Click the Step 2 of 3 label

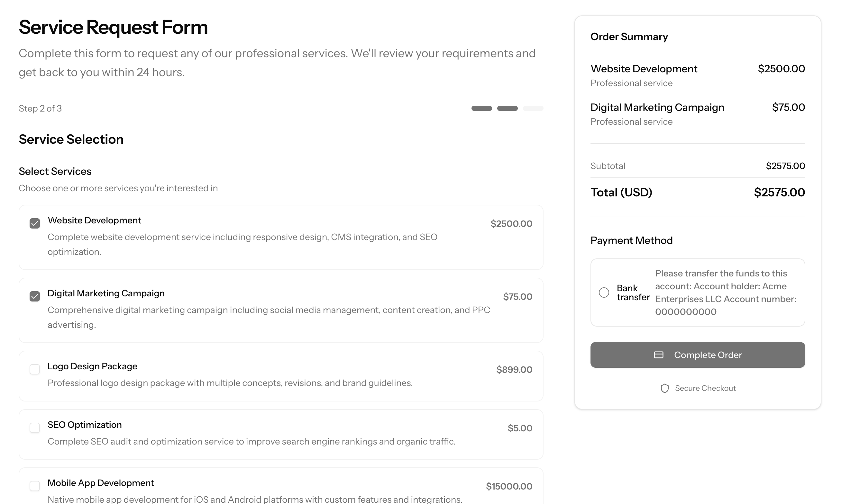pos(40,108)
